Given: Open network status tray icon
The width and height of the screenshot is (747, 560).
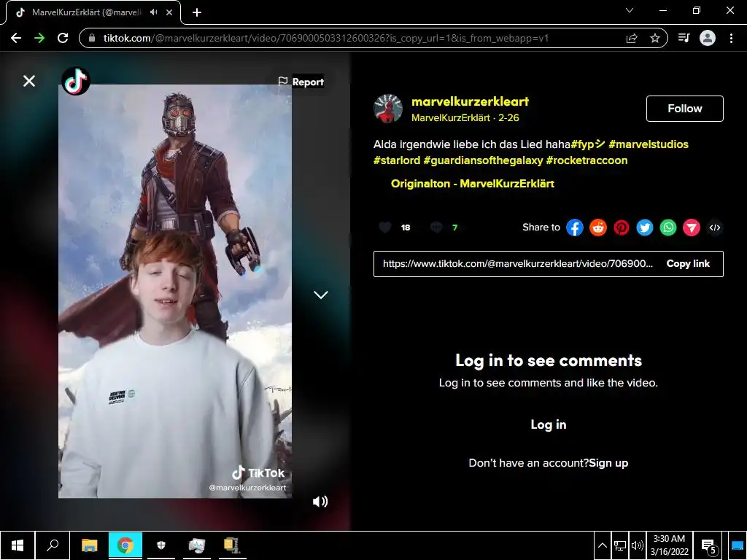Looking at the screenshot, I should pos(620,545).
